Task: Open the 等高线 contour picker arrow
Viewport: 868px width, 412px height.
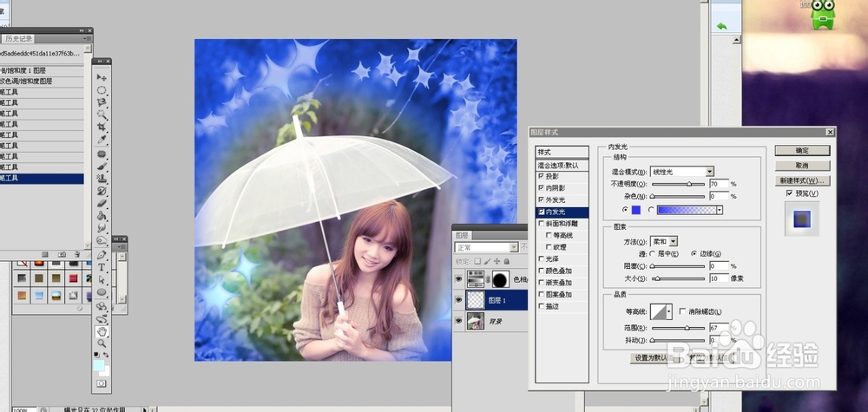Action: (x=669, y=311)
